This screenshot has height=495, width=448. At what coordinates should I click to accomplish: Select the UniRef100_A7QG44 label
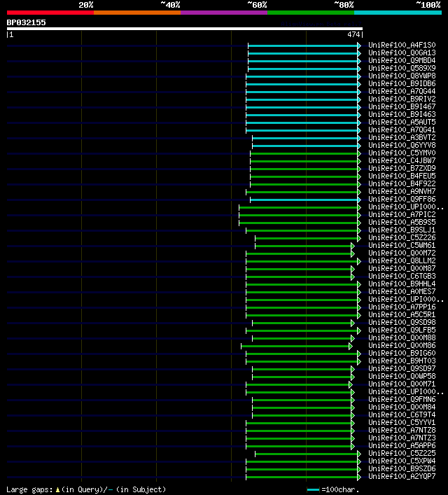click(x=402, y=91)
